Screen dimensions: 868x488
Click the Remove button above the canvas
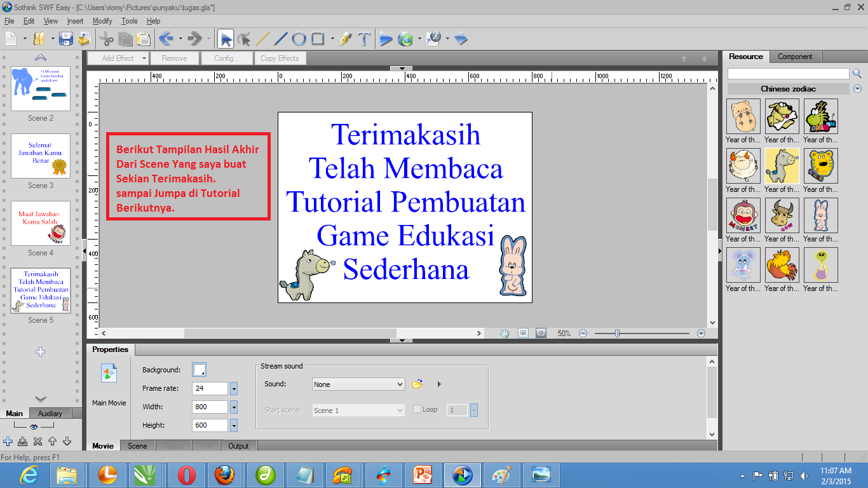click(x=175, y=58)
